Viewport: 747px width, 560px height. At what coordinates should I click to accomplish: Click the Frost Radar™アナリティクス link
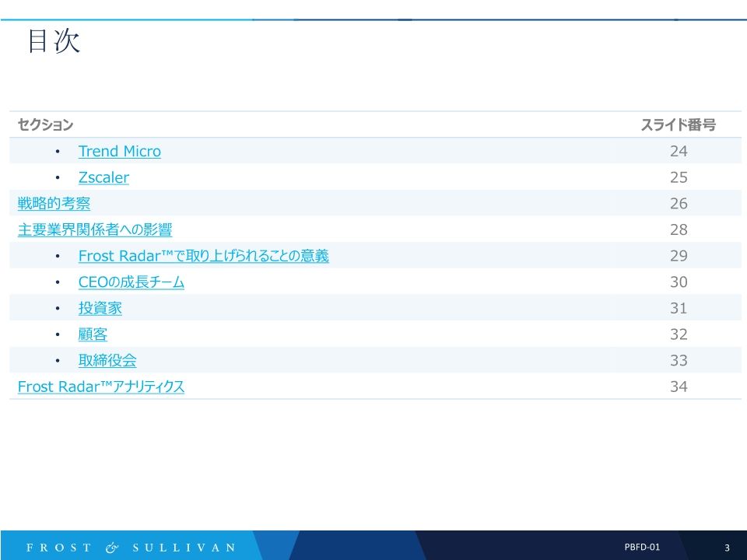tap(100, 386)
